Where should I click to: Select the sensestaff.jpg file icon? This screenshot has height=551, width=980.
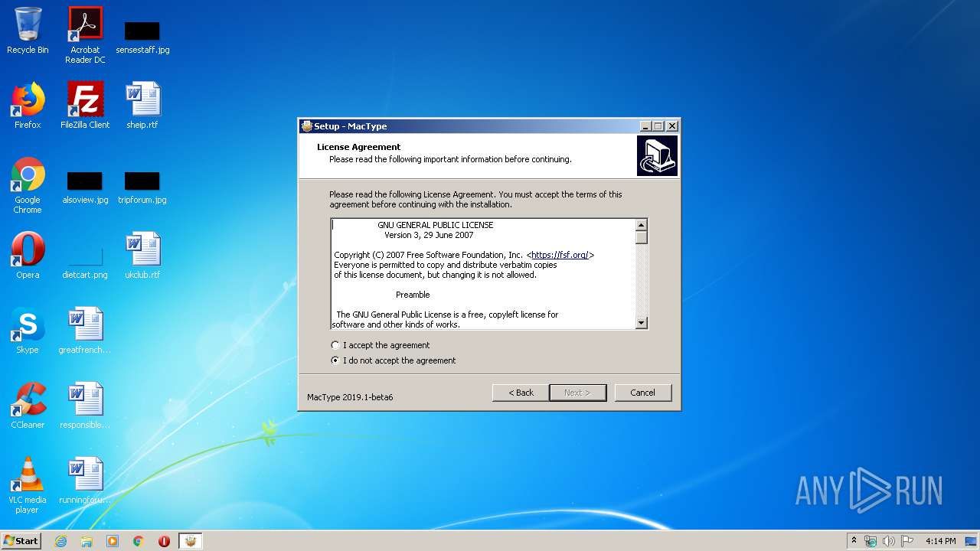click(x=142, y=37)
